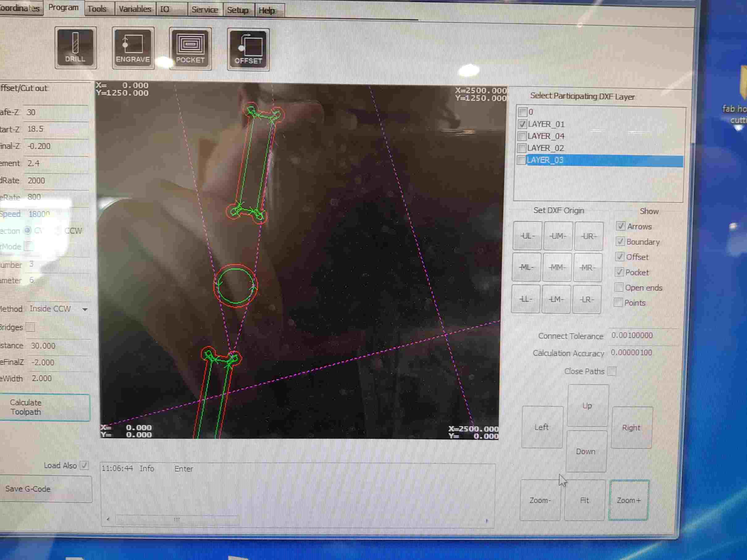Set DXF origin to middle-middle MM
This screenshot has width=747, height=560.
tap(557, 267)
